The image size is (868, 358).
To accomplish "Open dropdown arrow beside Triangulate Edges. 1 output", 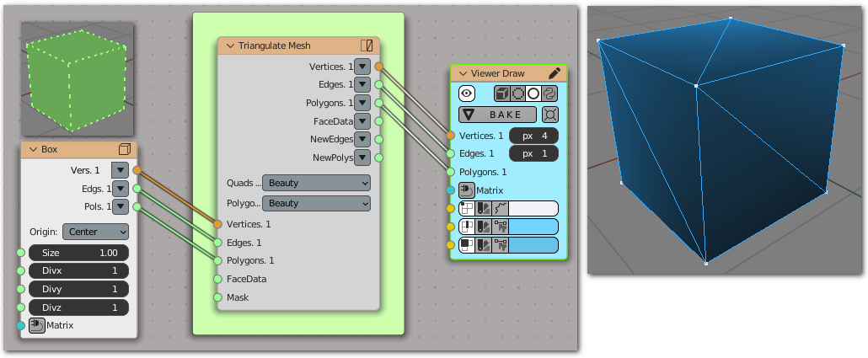I will point(362,85).
